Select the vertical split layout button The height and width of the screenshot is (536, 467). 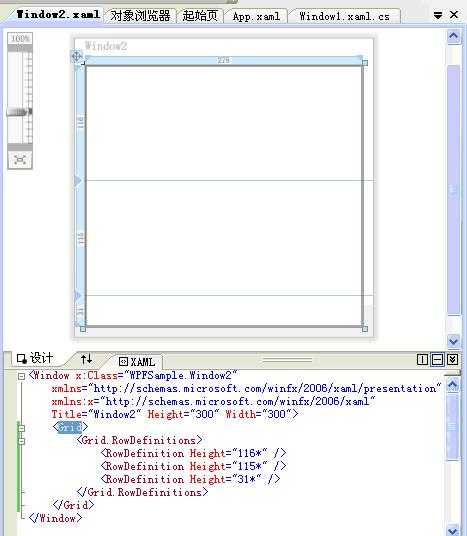point(423,359)
